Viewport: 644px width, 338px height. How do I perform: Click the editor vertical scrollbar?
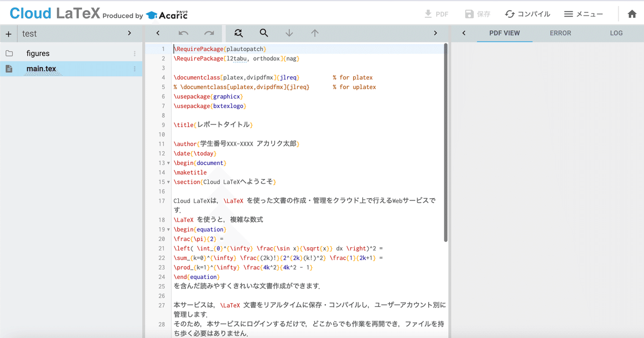click(x=445, y=142)
